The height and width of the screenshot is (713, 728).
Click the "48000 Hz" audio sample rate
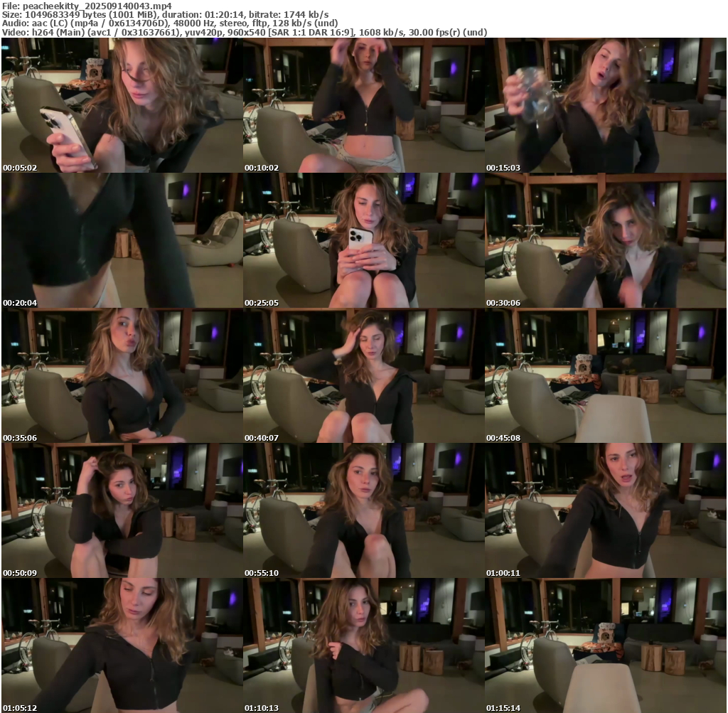tap(194, 23)
